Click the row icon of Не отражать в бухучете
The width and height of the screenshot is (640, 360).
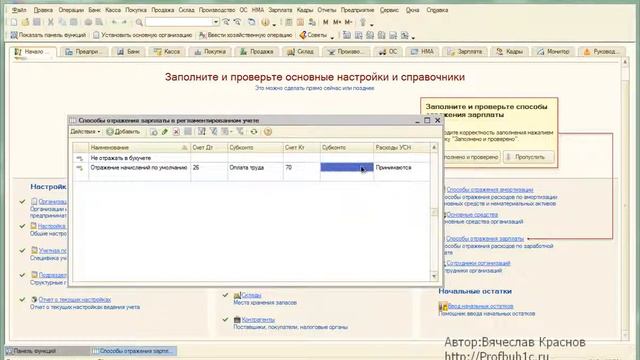click(80, 158)
